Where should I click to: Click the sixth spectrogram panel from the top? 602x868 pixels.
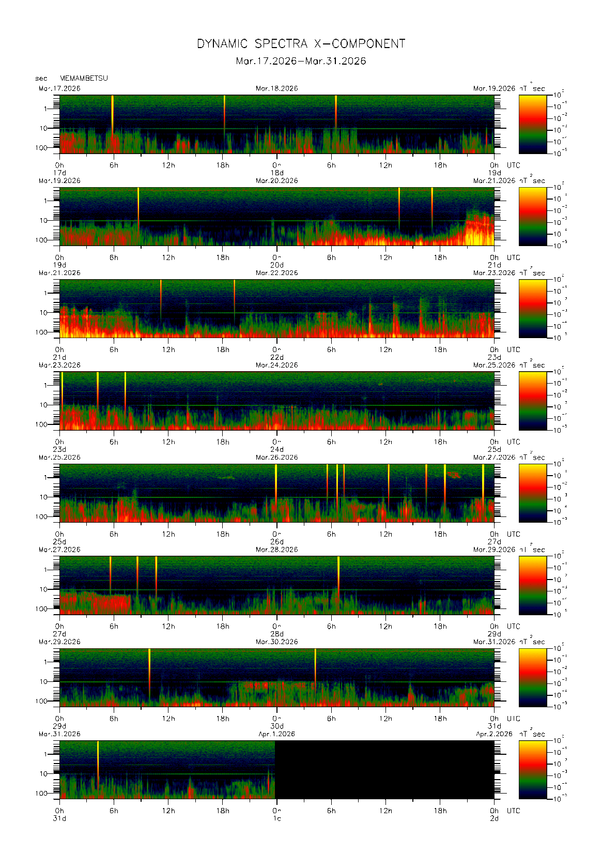pos(276,585)
